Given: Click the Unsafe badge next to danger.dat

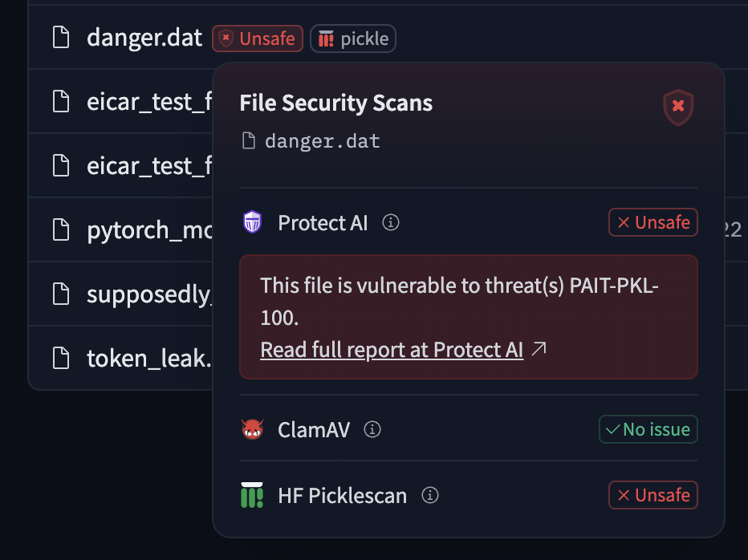Looking at the screenshot, I should 258,39.
